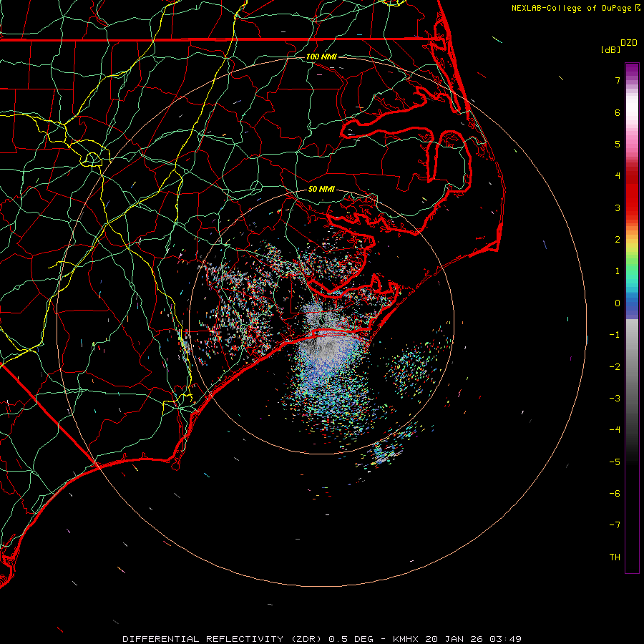The width and height of the screenshot is (644, 644).
Task: Click the purple top of the color bar
Action: point(632,70)
